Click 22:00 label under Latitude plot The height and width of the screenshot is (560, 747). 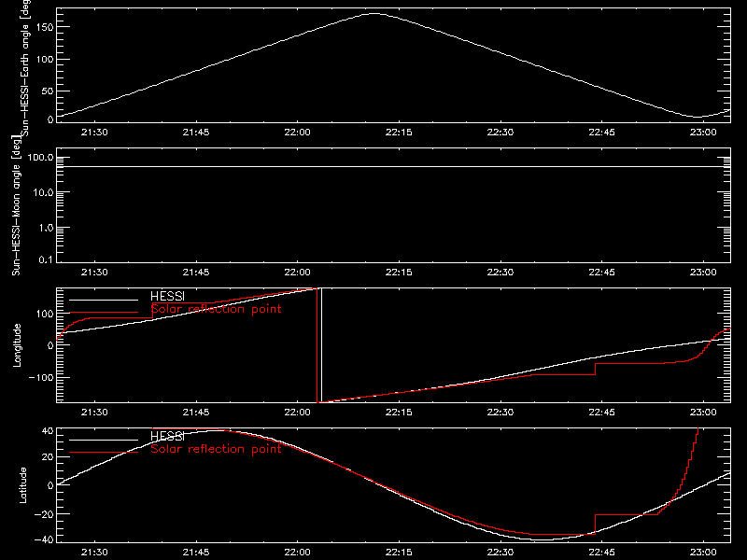click(x=297, y=553)
